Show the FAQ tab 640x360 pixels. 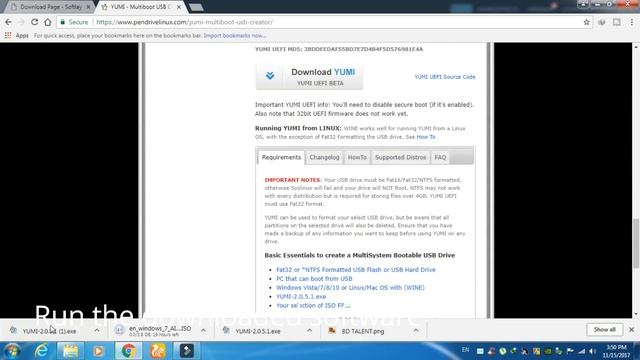(440, 157)
